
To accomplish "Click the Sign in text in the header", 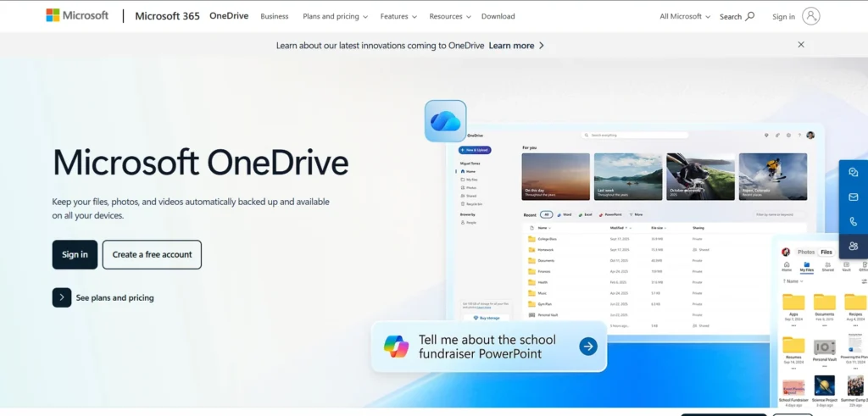I will pyautogui.click(x=783, y=17).
